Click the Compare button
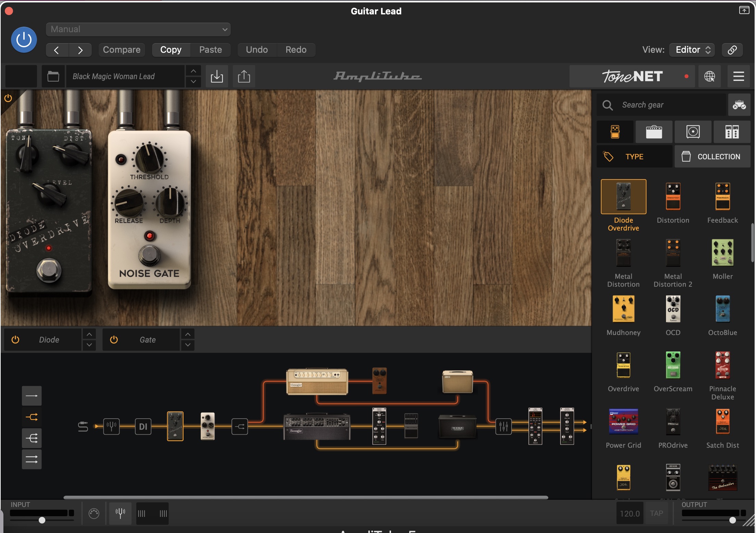This screenshot has width=756, height=533. (122, 50)
